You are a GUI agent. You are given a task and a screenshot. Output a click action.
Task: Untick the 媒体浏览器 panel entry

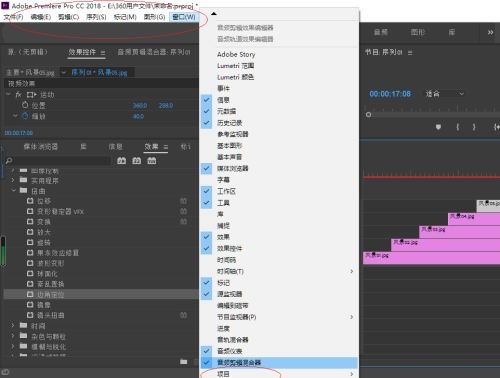(x=279, y=168)
